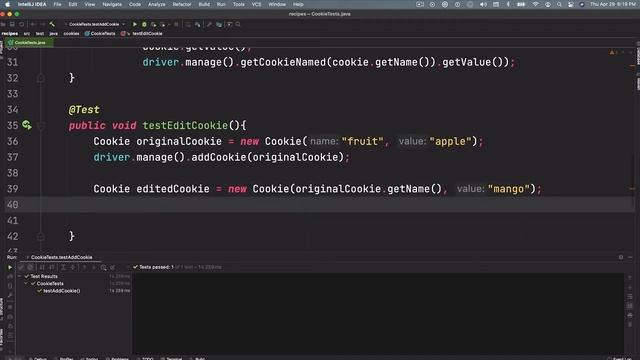This screenshot has width=640, height=360.
Task: Click the macOS Control Center icon
Action: pos(571,4)
